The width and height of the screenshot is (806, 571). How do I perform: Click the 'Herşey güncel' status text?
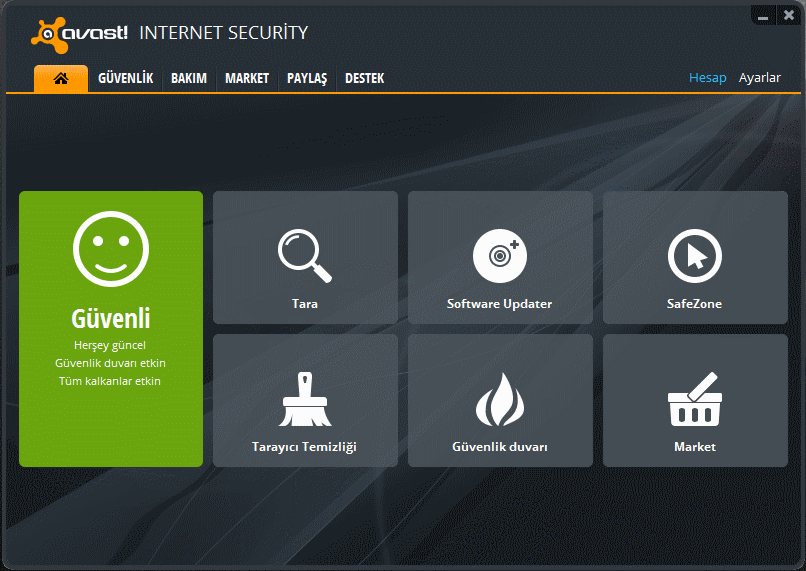pyautogui.click(x=110, y=345)
